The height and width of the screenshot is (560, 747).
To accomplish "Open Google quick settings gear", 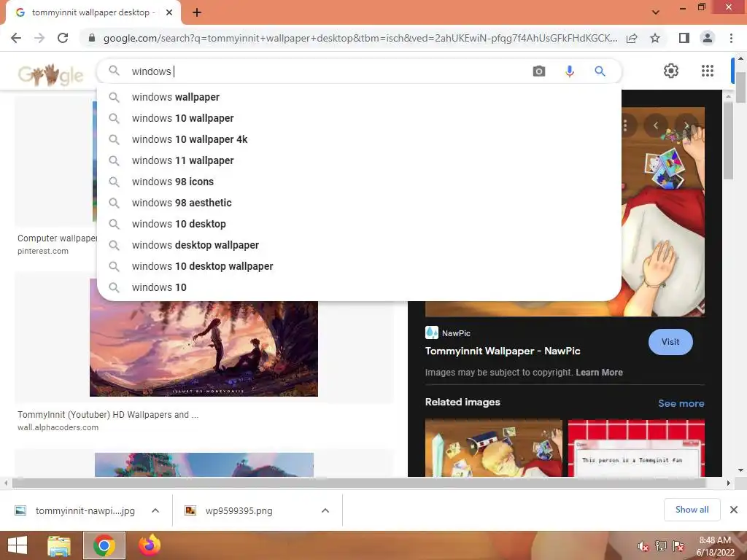I will pos(671,71).
